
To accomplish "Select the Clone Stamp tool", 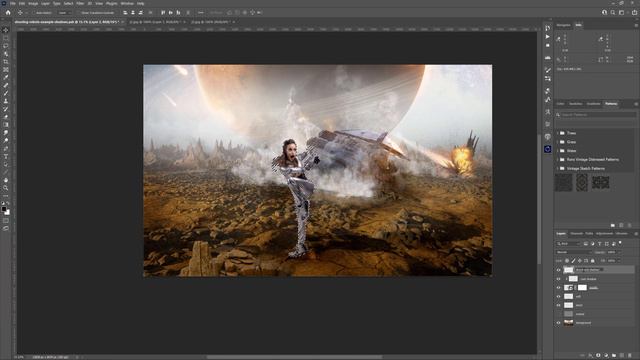I will click(5, 101).
